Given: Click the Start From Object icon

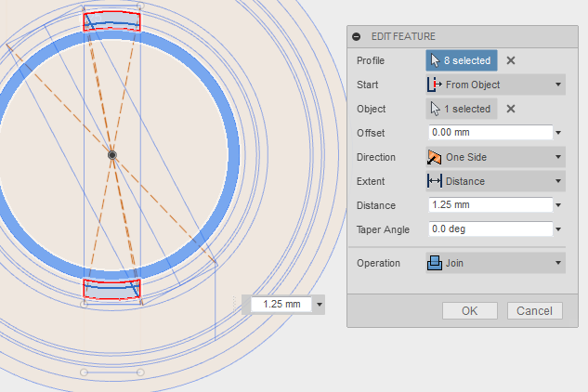Looking at the screenshot, I should [434, 85].
